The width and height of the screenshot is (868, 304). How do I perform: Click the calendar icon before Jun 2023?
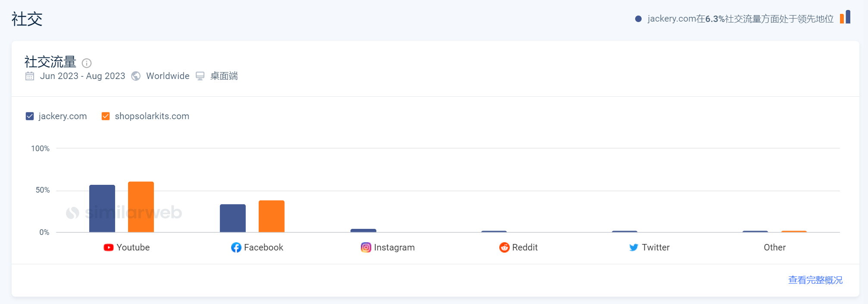[30, 76]
